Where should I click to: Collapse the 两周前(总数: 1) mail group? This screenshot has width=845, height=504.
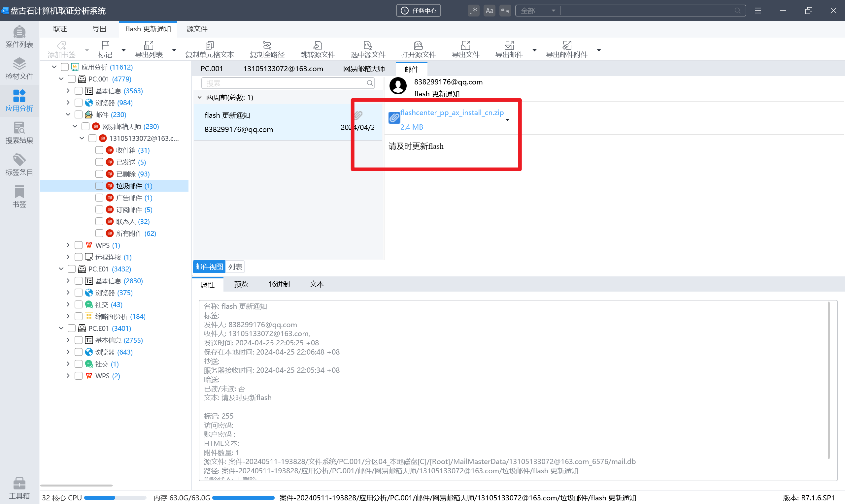tap(200, 98)
